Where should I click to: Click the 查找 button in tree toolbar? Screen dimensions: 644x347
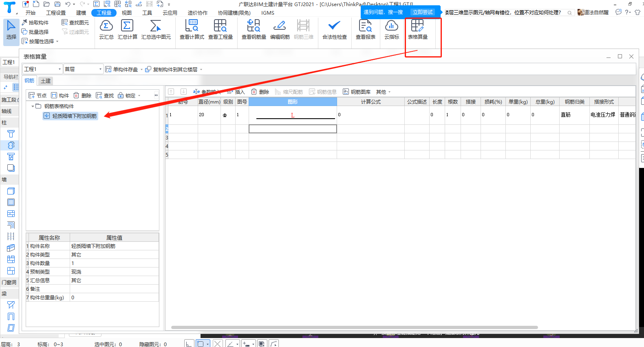tap(105, 95)
